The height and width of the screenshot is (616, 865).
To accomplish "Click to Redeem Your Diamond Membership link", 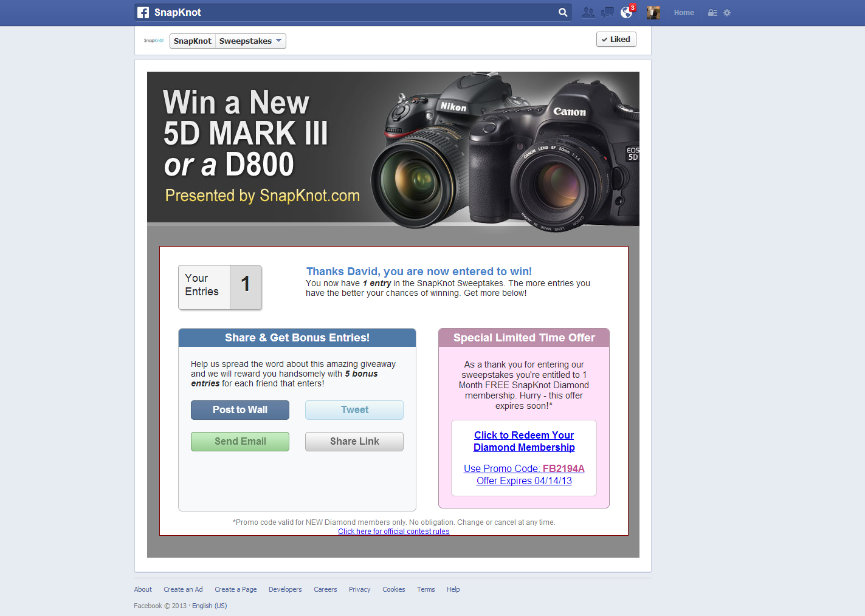I will point(524,441).
